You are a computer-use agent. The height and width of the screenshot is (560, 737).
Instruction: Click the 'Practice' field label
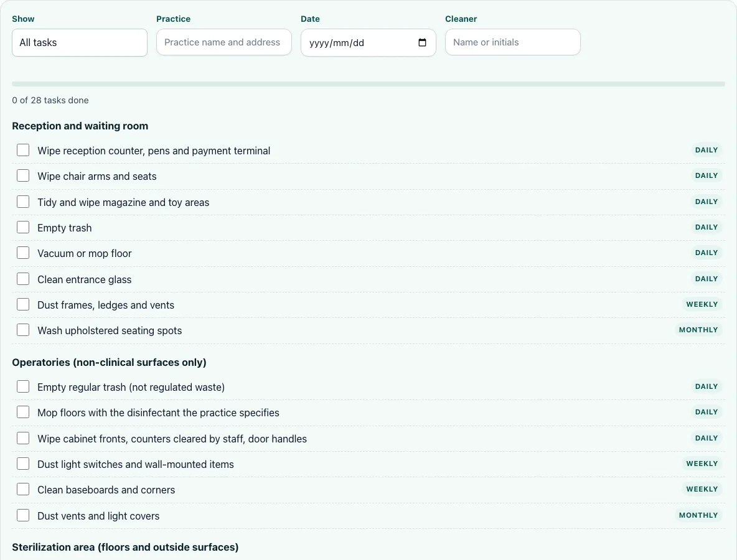(174, 19)
